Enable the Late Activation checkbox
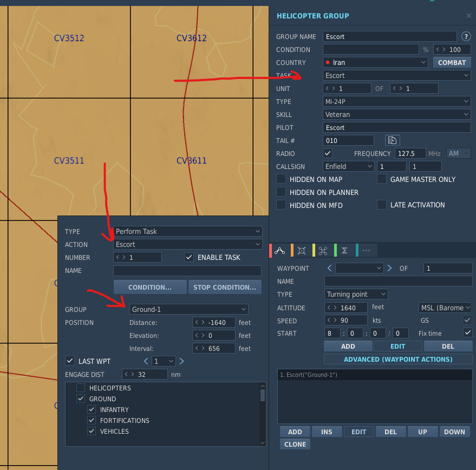 [382, 205]
